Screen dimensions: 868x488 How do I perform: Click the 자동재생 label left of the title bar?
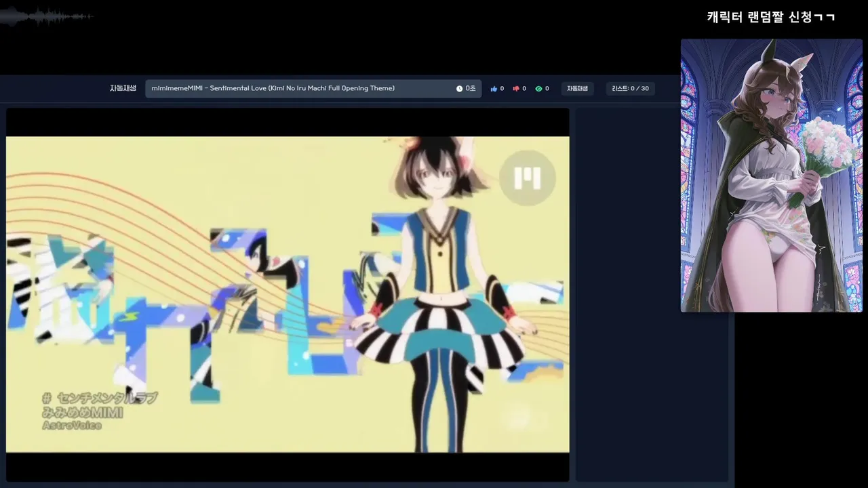coord(123,89)
